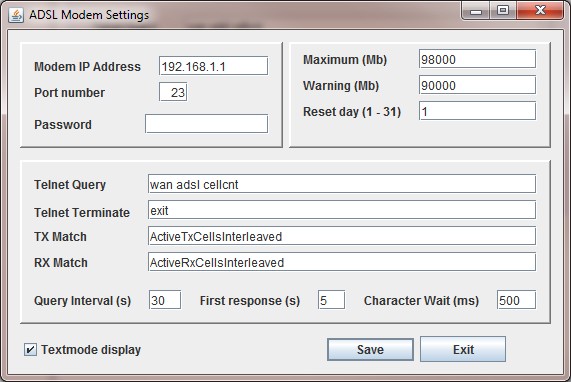Edit the Telnet Terminate field
Viewport: 571px width, 382px height.
[x=342, y=210]
